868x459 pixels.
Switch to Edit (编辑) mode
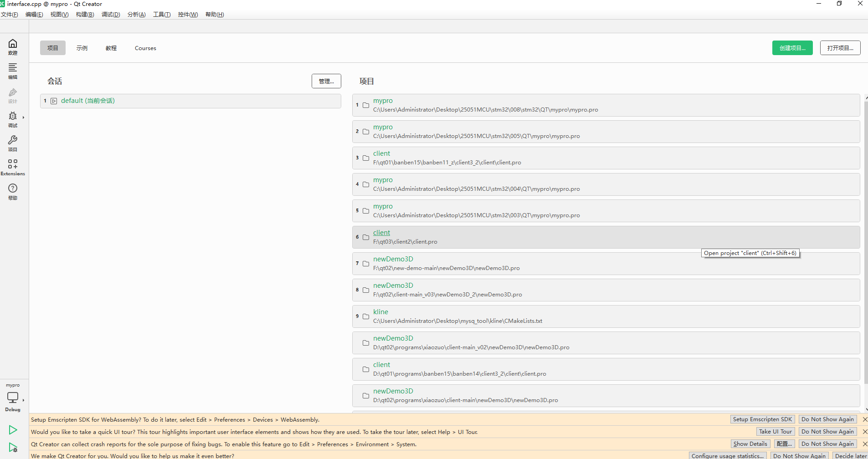pos(13,71)
